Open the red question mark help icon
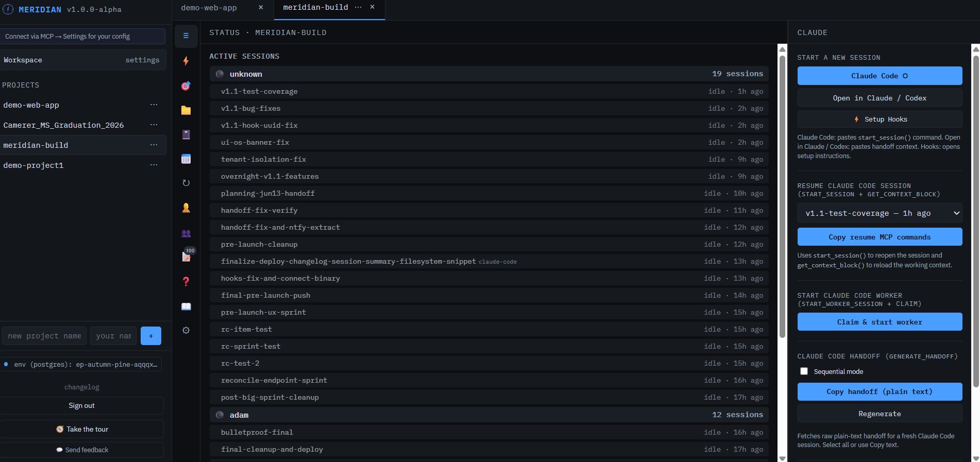 [x=186, y=281]
